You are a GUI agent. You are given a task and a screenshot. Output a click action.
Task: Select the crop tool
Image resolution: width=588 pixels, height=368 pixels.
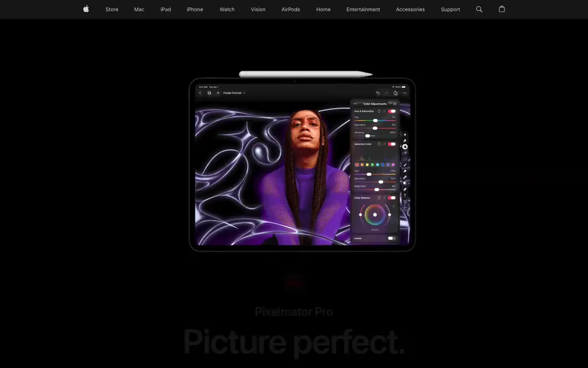(x=405, y=202)
